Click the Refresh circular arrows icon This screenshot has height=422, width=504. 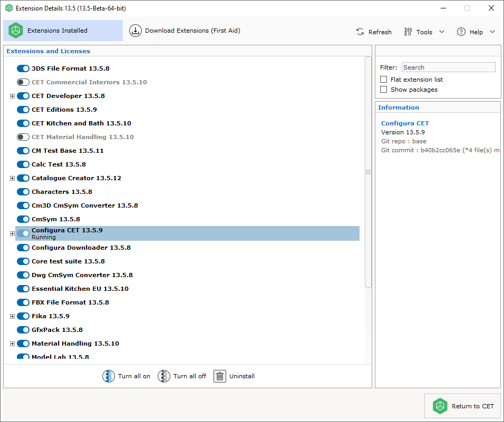pos(360,32)
